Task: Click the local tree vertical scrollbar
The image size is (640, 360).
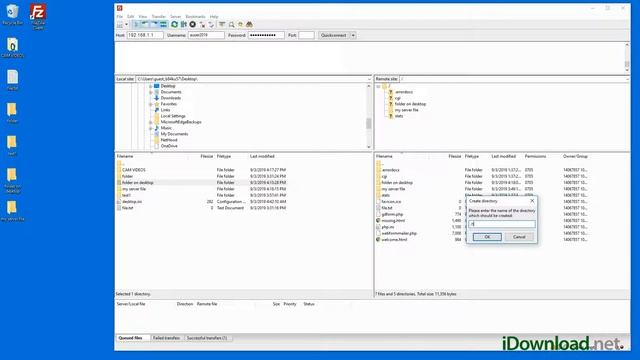Action: 369,116
